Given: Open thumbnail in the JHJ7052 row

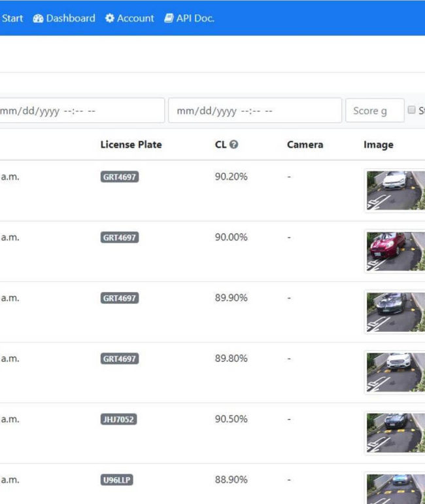Looking at the screenshot, I should coord(396,433).
